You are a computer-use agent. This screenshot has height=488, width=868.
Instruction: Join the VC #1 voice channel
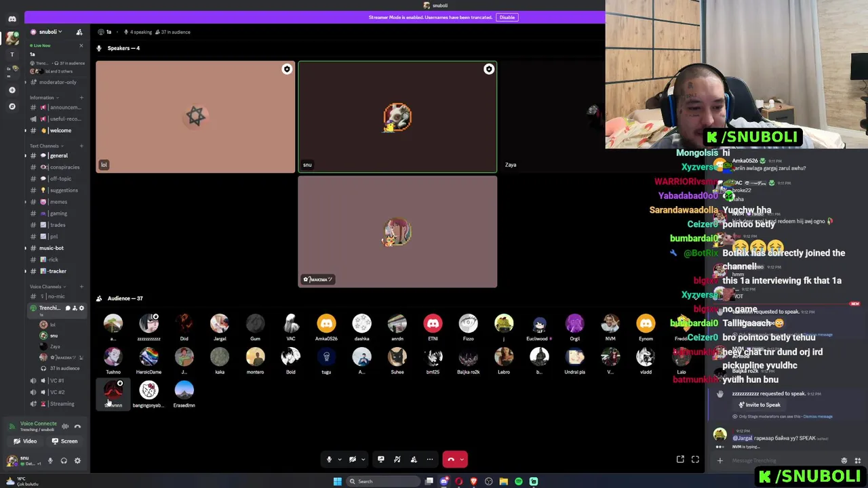click(56, 380)
